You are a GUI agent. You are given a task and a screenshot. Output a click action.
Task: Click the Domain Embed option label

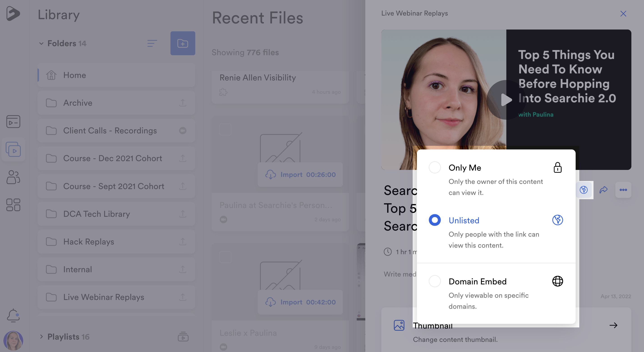tap(478, 281)
